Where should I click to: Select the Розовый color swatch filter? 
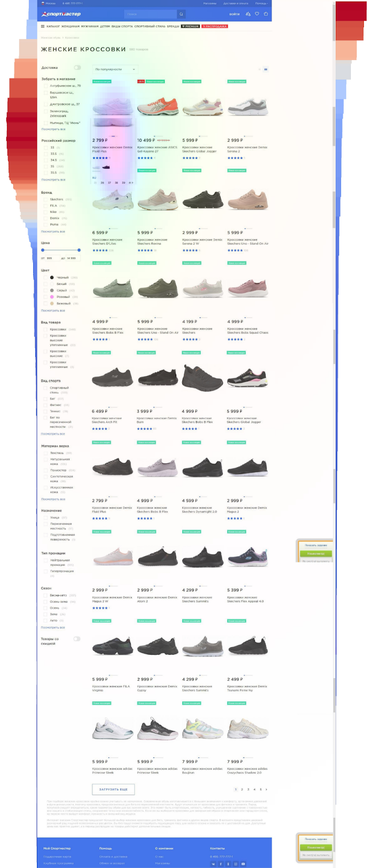click(52, 297)
